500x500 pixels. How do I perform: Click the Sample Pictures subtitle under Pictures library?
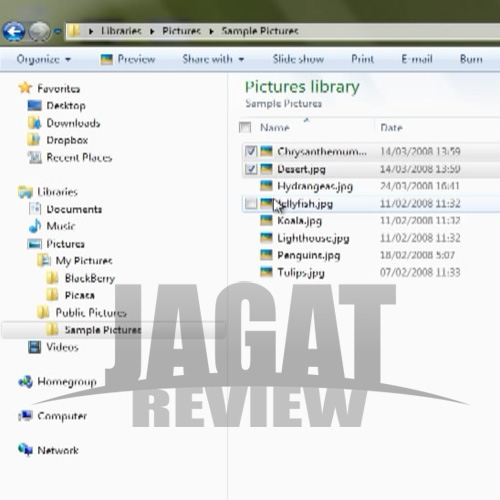coord(284,104)
